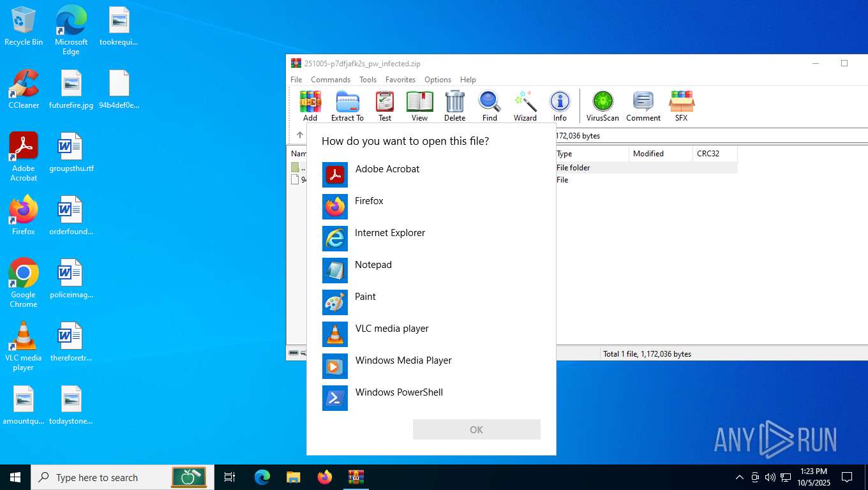The height and width of the screenshot is (490, 868).
Task: Choose Firefox in the open-with list
Action: [431, 206]
